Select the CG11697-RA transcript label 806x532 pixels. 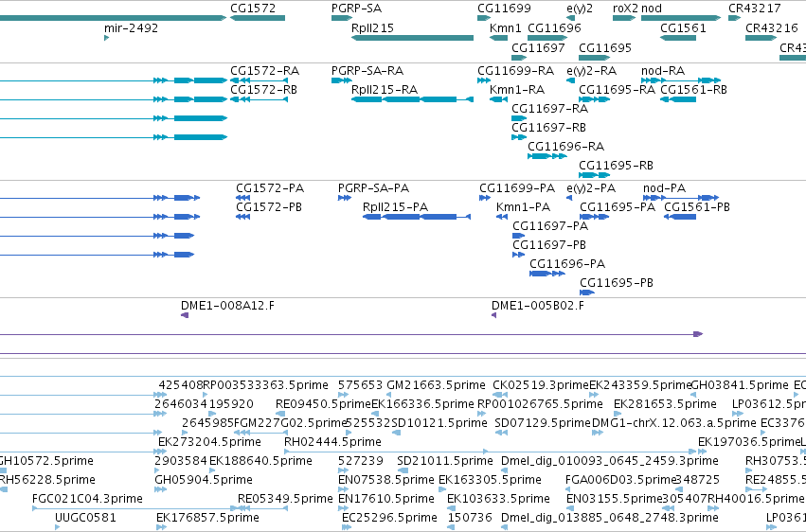[x=549, y=108]
